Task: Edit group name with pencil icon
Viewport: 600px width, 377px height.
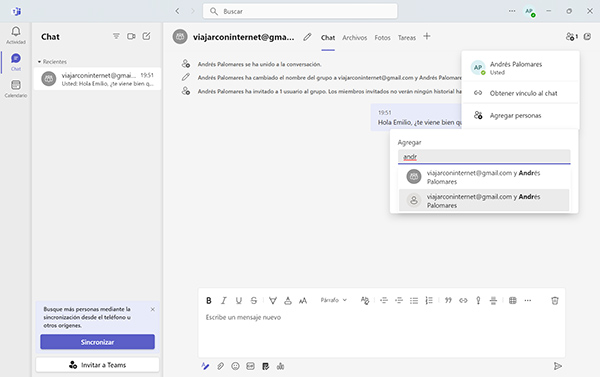Action: tap(307, 37)
